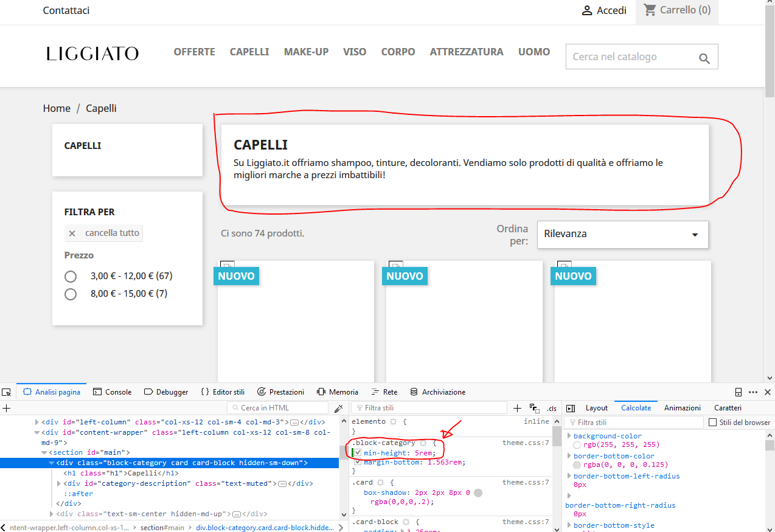Pick an element with the eyedropper icon
The image size is (775, 532).
coord(339,408)
